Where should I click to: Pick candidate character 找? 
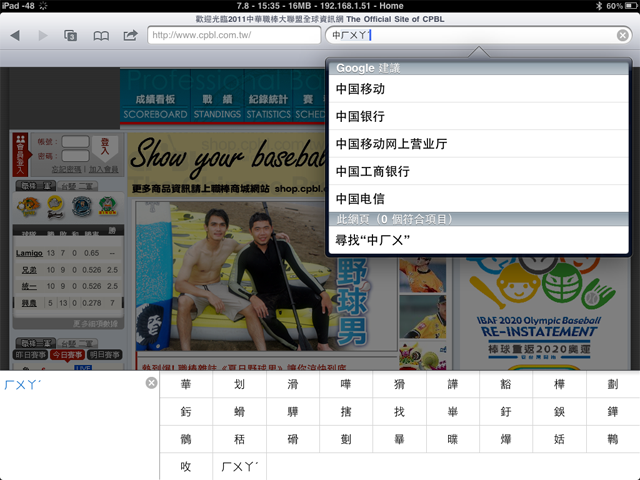click(x=399, y=411)
